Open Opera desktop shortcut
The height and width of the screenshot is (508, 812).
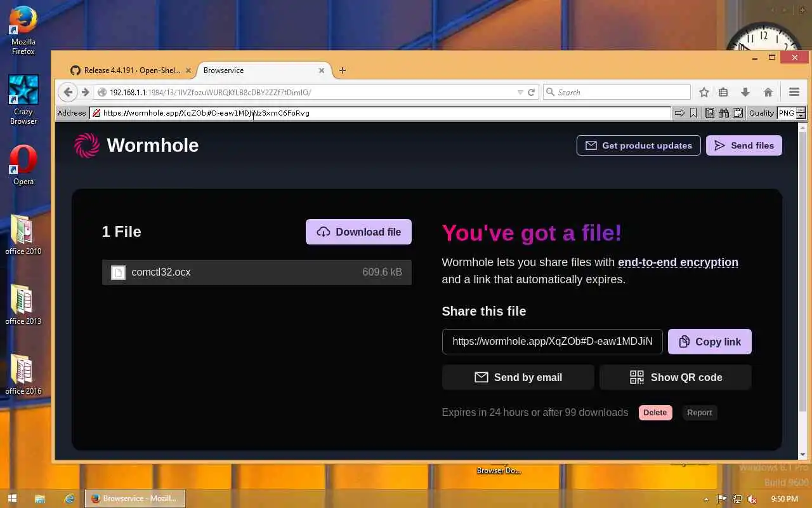click(23, 165)
